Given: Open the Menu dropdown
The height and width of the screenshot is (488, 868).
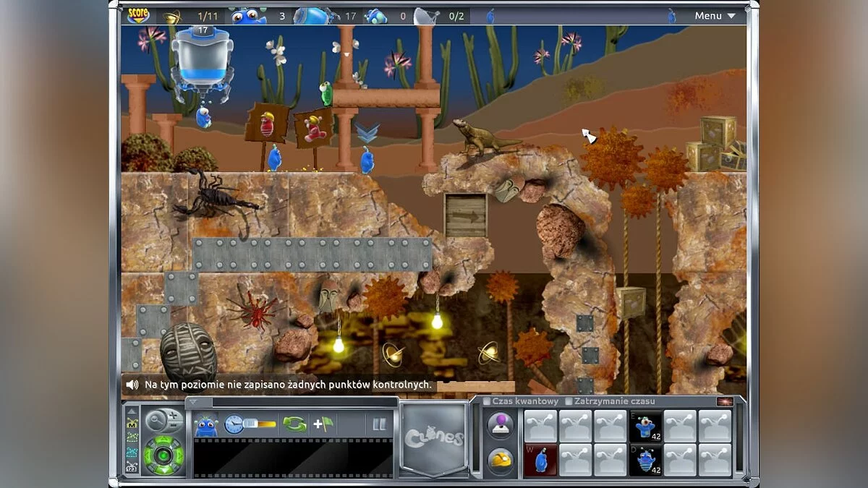Looking at the screenshot, I should point(715,15).
